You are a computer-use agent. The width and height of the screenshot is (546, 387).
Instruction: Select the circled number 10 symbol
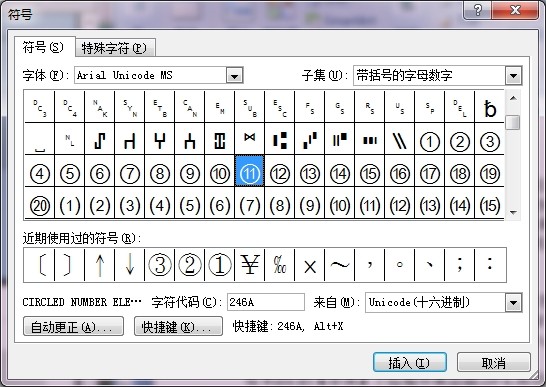point(220,173)
